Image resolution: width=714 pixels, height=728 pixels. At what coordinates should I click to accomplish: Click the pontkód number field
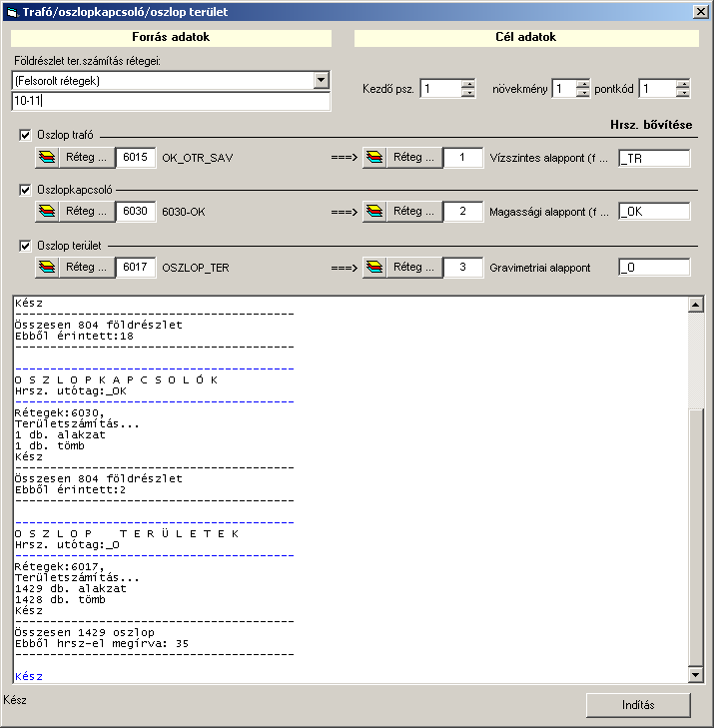[x=658, y=88]
